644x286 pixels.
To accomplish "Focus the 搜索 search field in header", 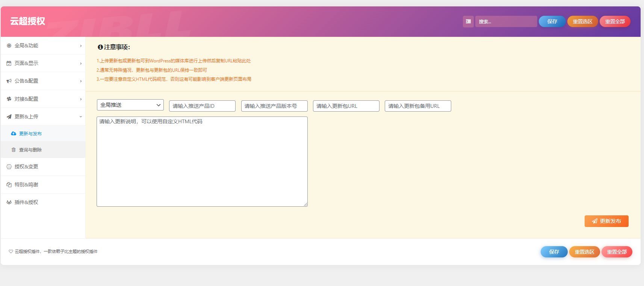I will coord(506,21).
